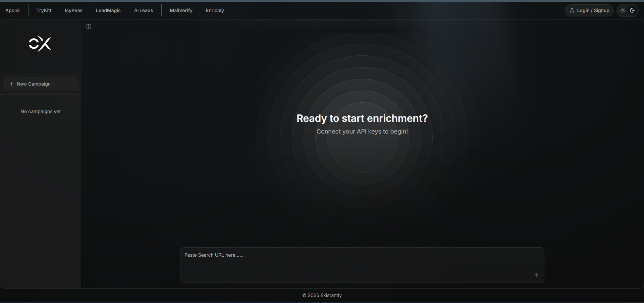Click the "No campaigns yet" text
Screen dimensions: 644x303
click(x=41, y=111)
